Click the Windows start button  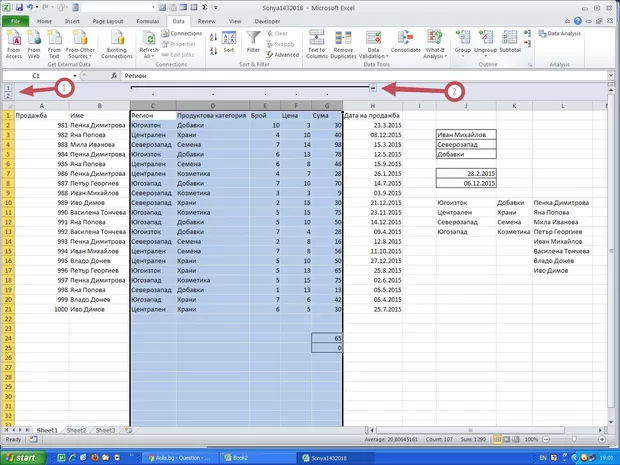pos(20,456)
